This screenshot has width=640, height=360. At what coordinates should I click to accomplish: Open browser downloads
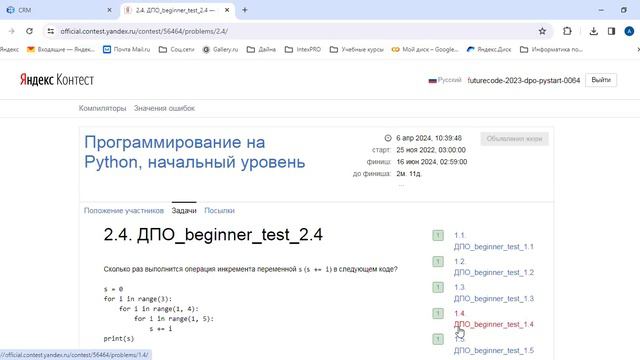pyautogui.click(x=593, y=31)
